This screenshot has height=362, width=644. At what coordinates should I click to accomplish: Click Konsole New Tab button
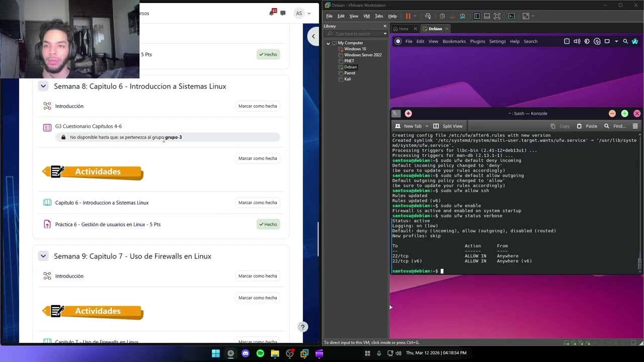coord(408,126)
